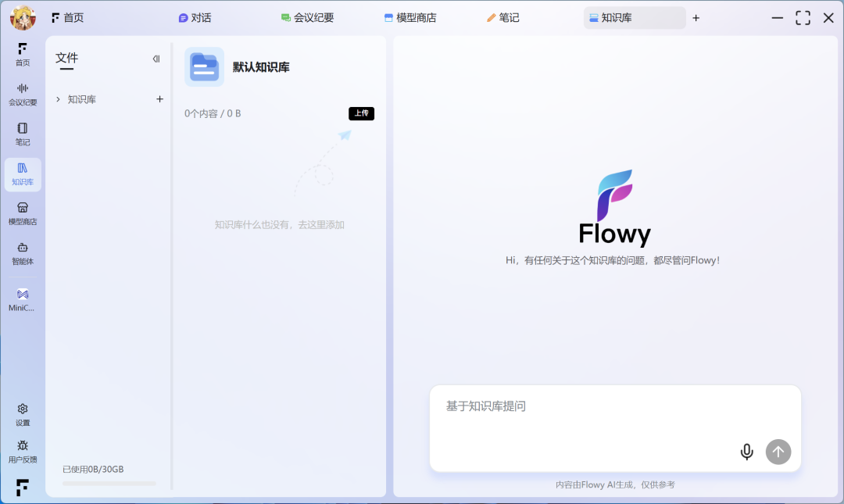Viewport: 844px width, 504px height.
Task: Select 模型商店 in the left sidebar
Action: click(x=23, y=213)
